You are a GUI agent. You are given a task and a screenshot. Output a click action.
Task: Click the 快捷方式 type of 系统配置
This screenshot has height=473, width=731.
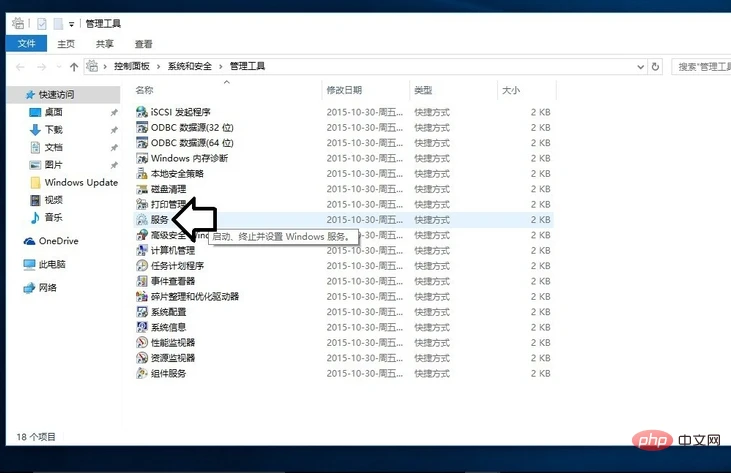coord(432,312)
